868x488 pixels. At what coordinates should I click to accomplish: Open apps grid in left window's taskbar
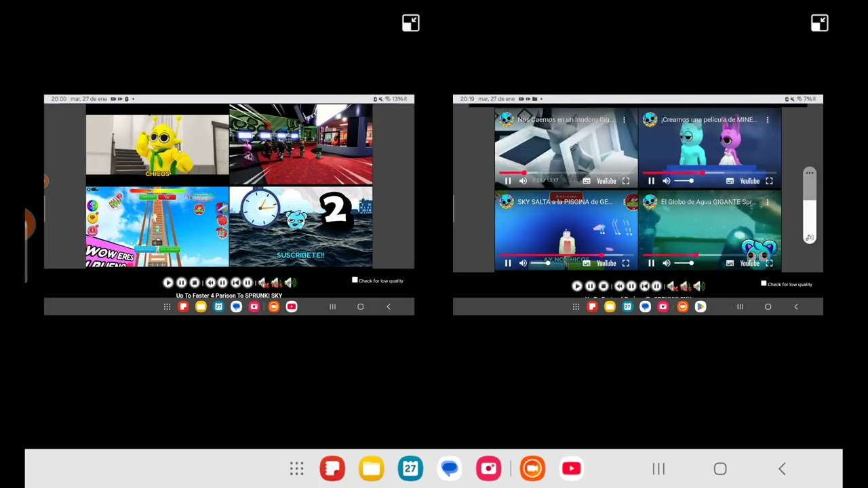[x=167, y=307]
